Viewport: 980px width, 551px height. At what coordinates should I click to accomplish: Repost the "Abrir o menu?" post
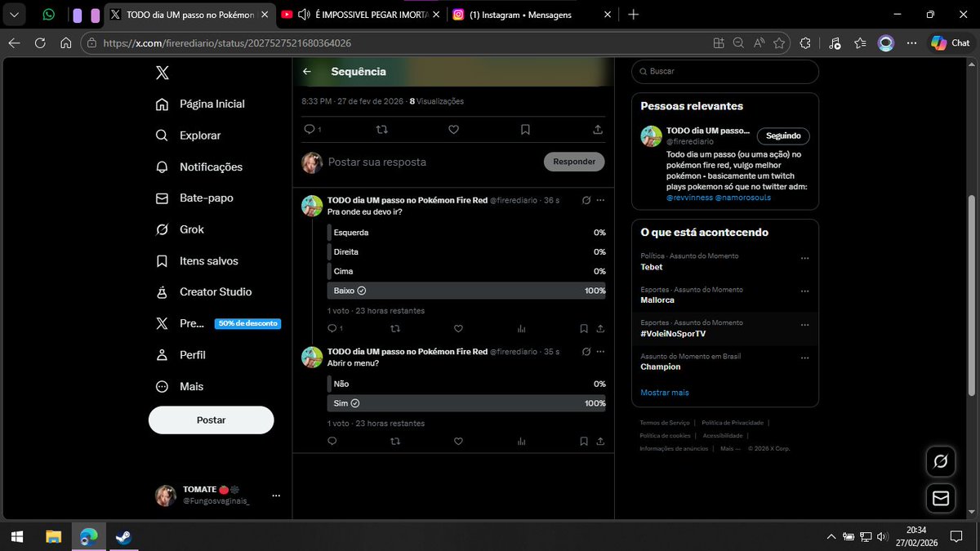(395, 441)
